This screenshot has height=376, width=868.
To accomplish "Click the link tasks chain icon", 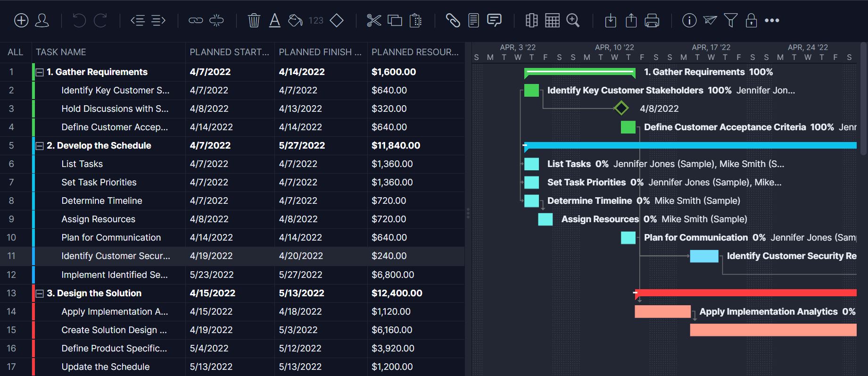I will [196, 20].
